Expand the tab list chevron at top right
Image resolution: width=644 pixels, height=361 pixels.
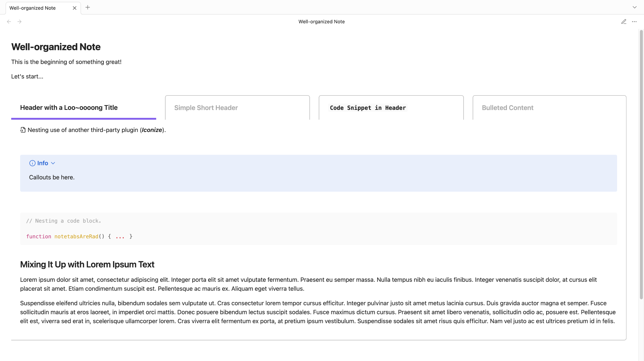pyautogui.click(x=634, y=7)
